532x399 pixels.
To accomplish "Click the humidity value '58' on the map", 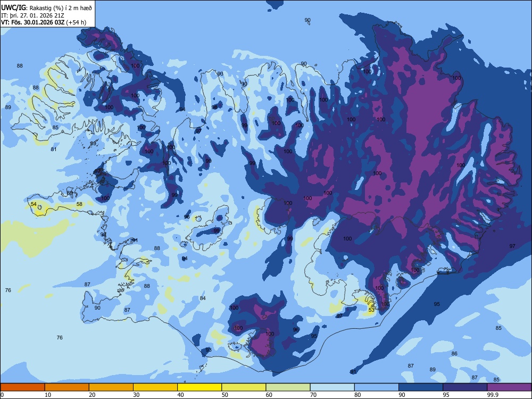I will coord(79,204).
